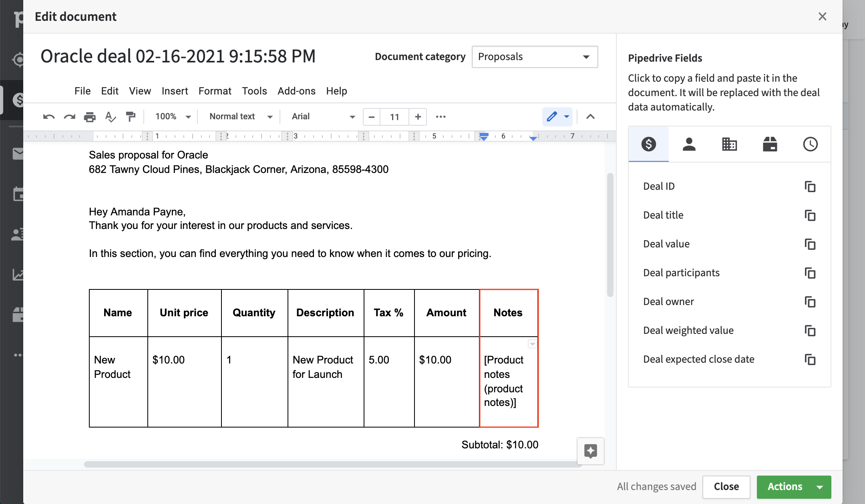Screen dimensions: 865x504
Task: Click the New Product for Launch description cell
Action: (326, 382)
